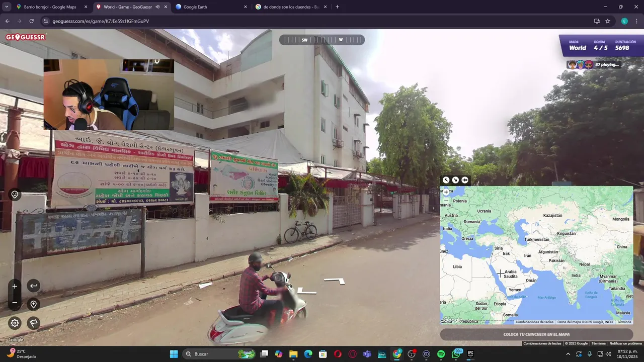Close the Google Earth tab
Viewport: 644px width, 362px height.
click(246, 7)
